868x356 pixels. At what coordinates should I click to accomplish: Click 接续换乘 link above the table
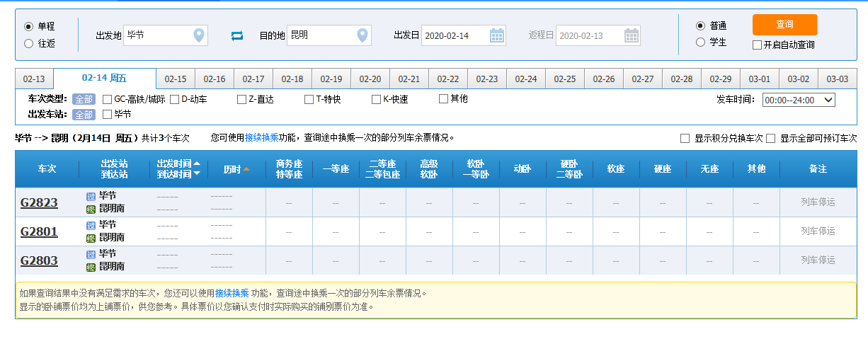(262, 138)
